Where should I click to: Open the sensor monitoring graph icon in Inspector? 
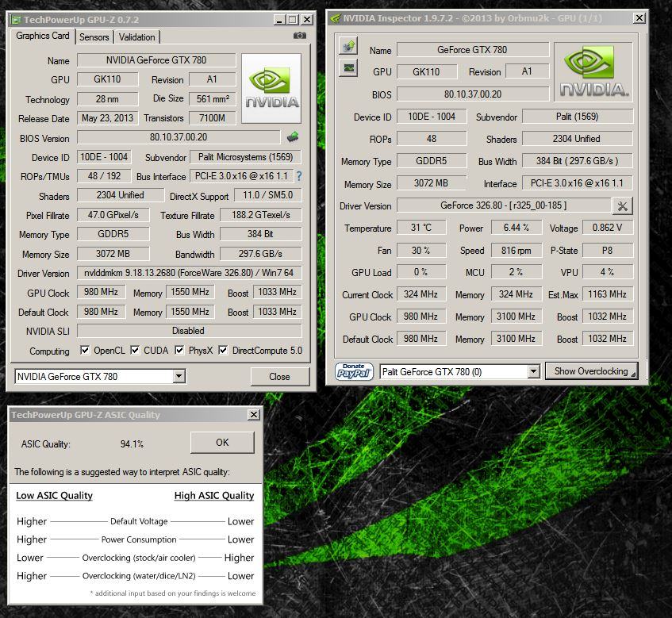click(349, 67)
